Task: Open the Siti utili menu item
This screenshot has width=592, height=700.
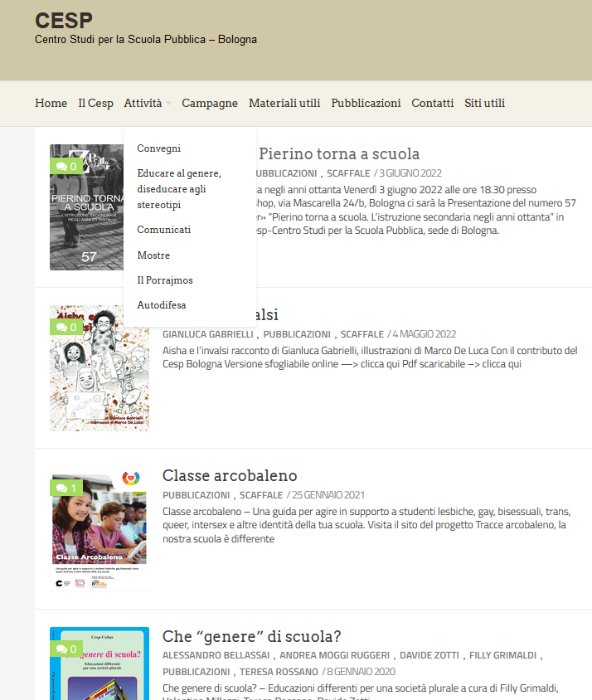Action: pyautogui.click(x=484, y=103)
